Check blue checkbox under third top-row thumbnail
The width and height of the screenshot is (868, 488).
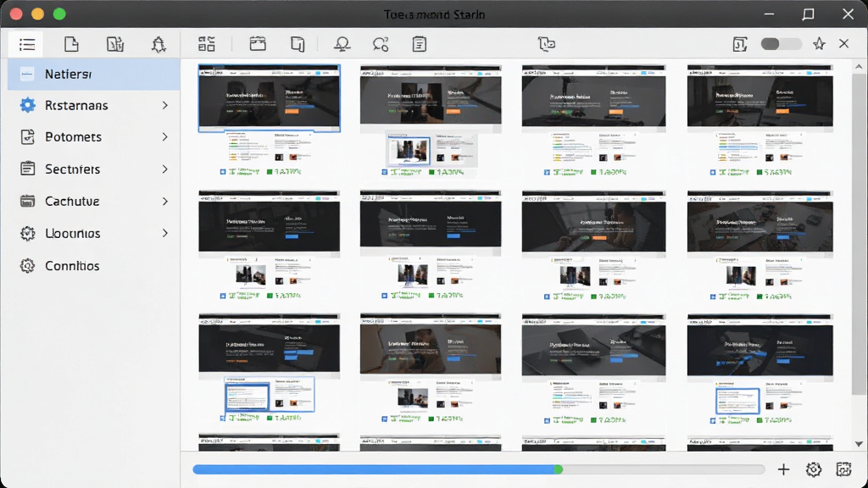click(547, 172)
